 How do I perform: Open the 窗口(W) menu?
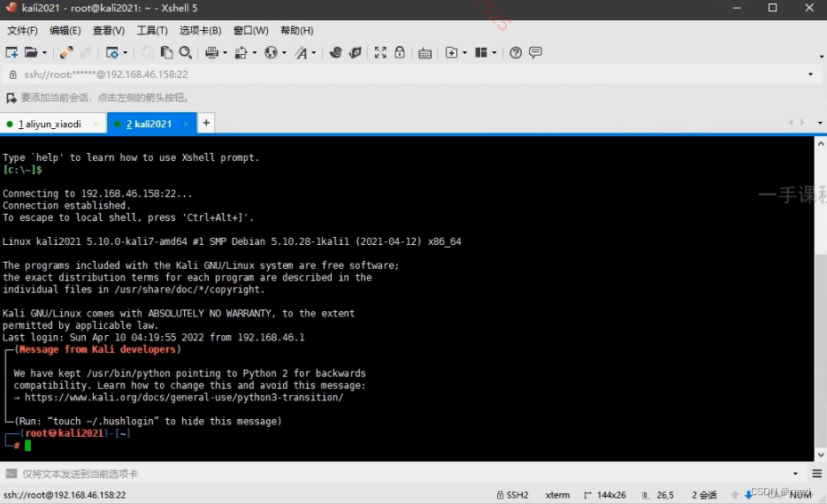(251, 31)
